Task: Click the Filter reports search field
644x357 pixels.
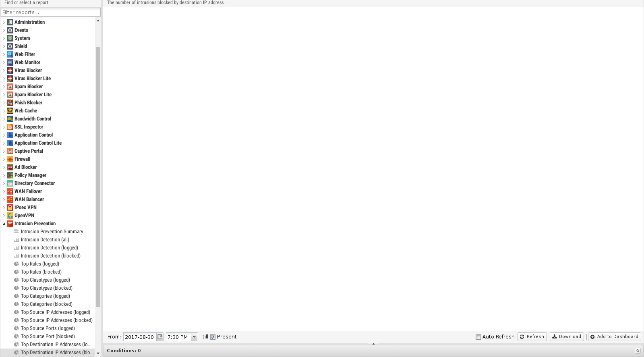Action: click(x=51, y=12)
